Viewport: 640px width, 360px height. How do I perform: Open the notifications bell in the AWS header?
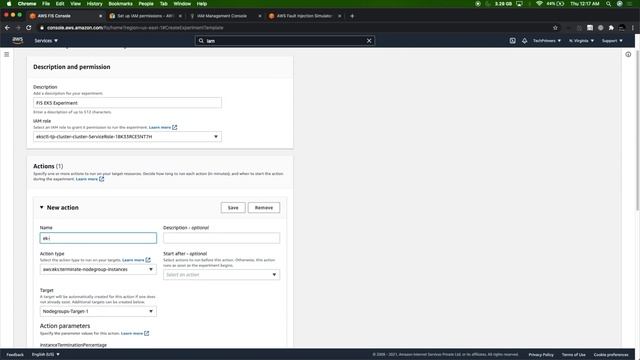[524, 40]
